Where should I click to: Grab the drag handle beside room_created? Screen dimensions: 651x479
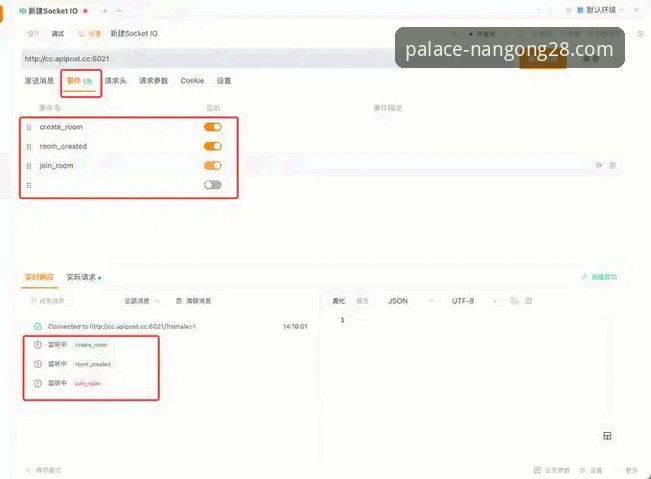point(29,147)
